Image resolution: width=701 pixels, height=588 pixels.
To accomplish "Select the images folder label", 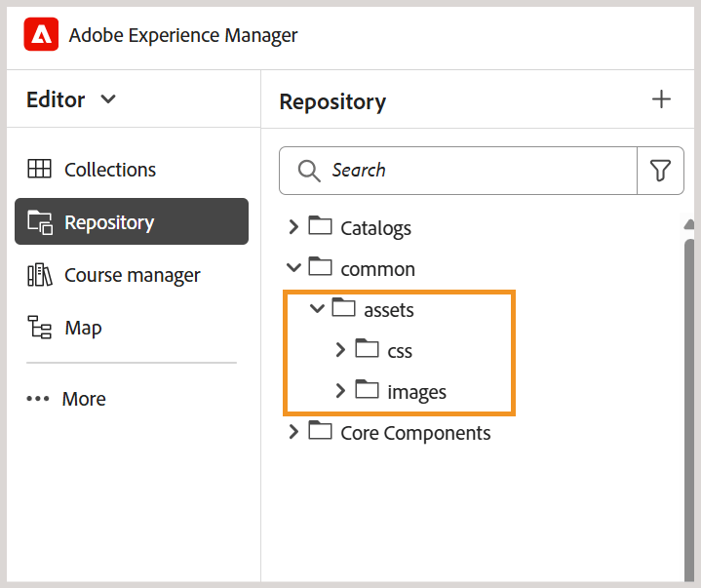I will pyautogui.click(x=416, y=392).
